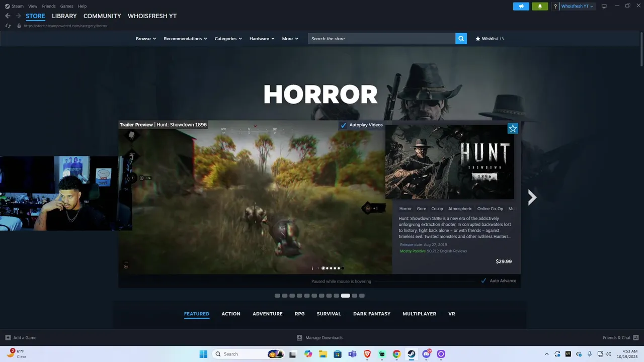Open the WHOISFRESH YT profile section
This screenshot has width=644, height=362.
152,16
